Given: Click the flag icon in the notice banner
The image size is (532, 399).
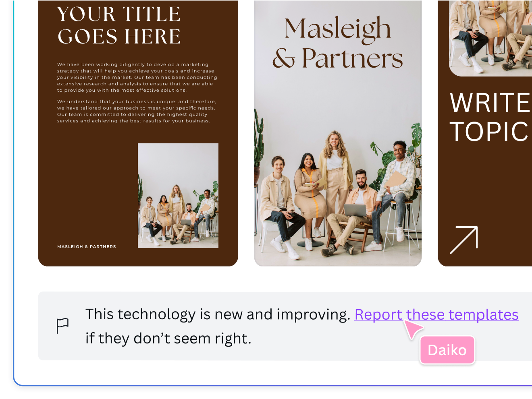Looking at the screenshot, I should tap(62, 325).
